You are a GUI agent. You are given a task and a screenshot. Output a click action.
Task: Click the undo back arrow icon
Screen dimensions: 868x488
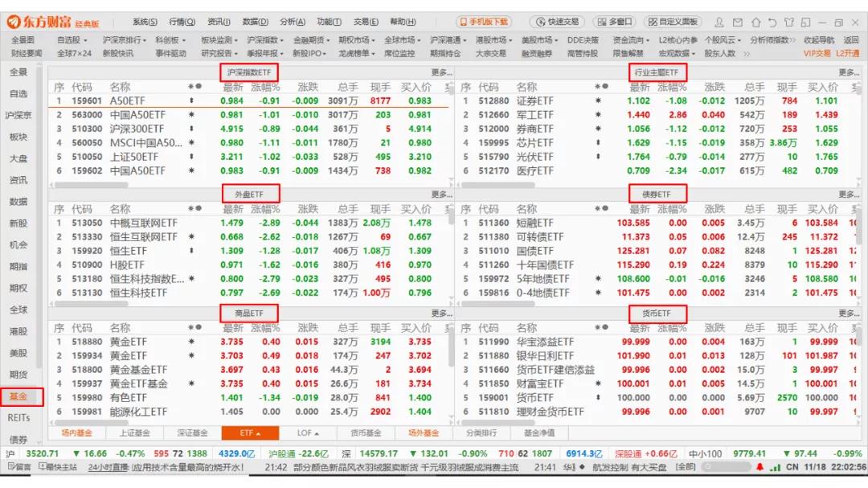[x=772, y=23]
